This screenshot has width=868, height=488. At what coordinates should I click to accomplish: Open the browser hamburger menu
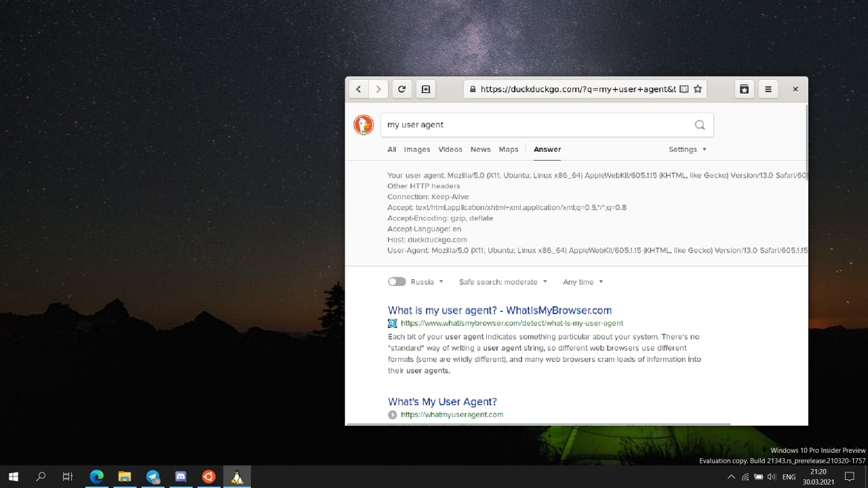click(x=768, y=89)
